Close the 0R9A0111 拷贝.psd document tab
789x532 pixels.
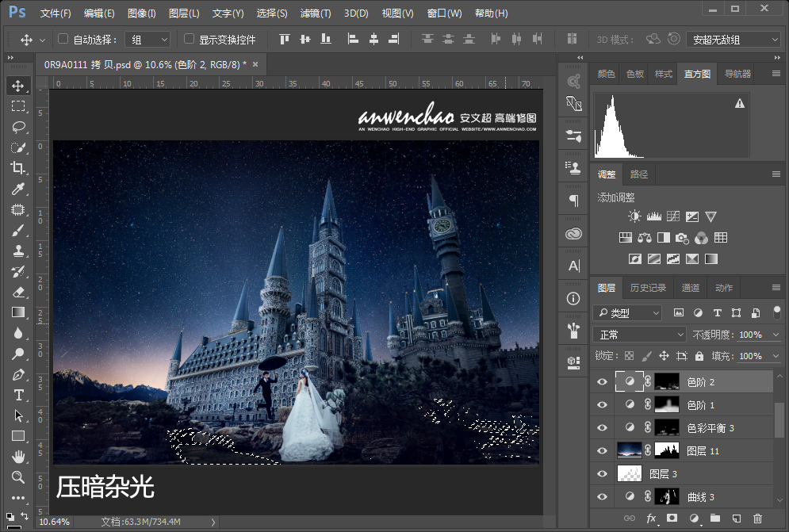[255, 64]
